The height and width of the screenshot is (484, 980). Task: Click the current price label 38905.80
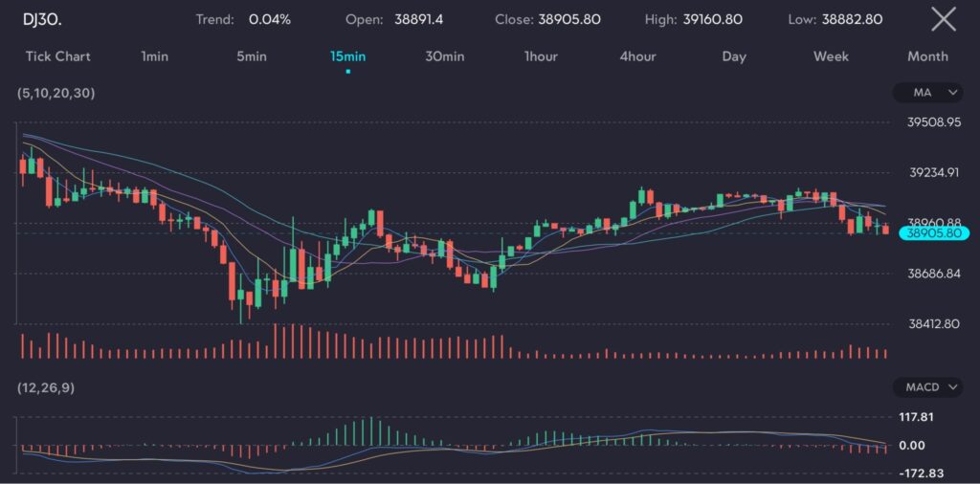tap(935, 232)
